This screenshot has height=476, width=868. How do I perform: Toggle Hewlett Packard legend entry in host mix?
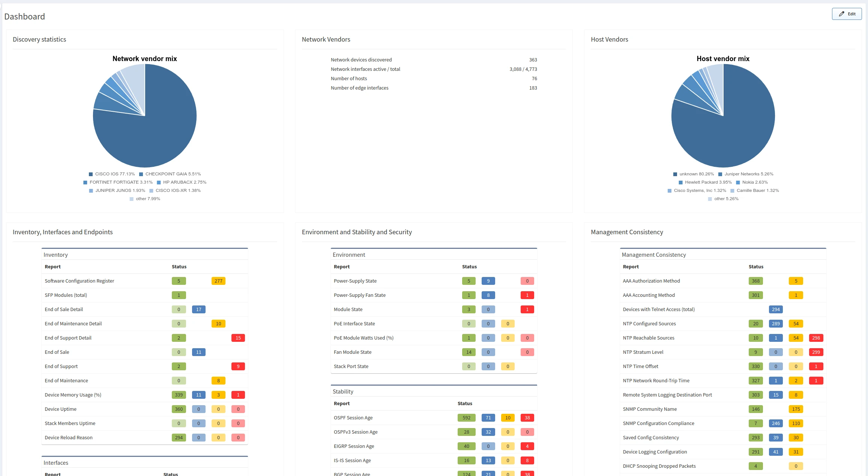point(708,182)
